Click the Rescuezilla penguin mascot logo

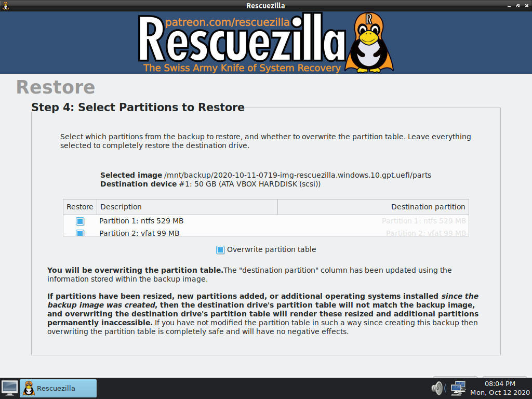pyautogui.click(x=369, y=43)
